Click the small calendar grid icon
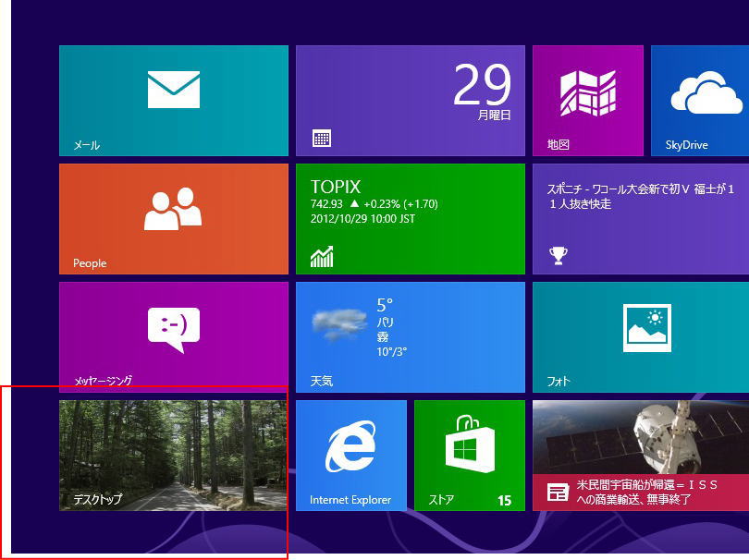This screenshot has width=749, height=560. tap(322, 139)
